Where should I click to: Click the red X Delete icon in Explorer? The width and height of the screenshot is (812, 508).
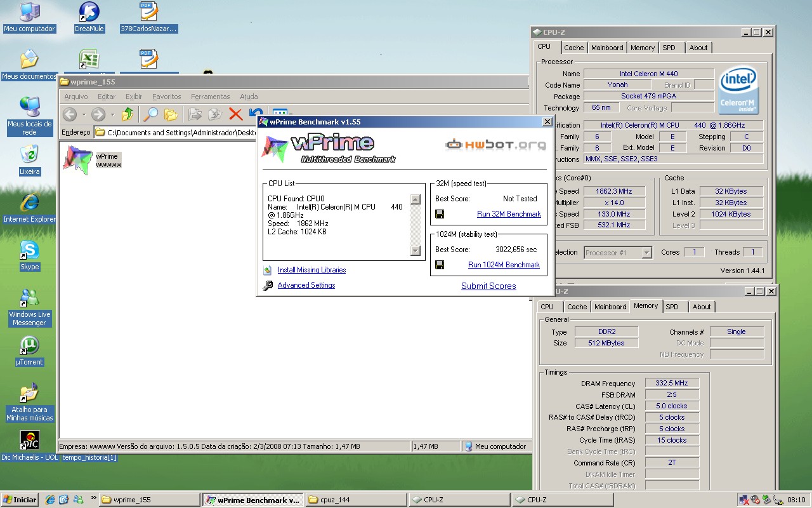235,114
